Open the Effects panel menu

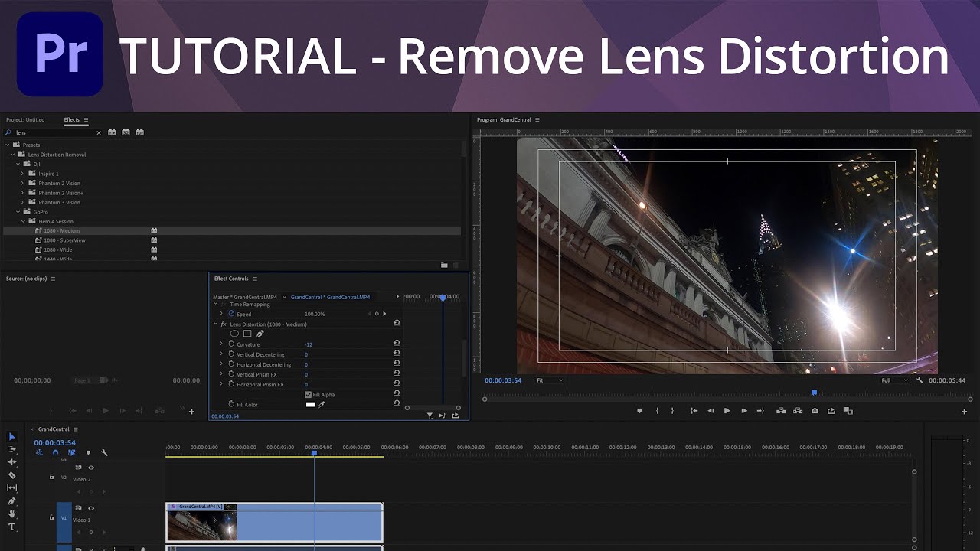click(86, 120)
